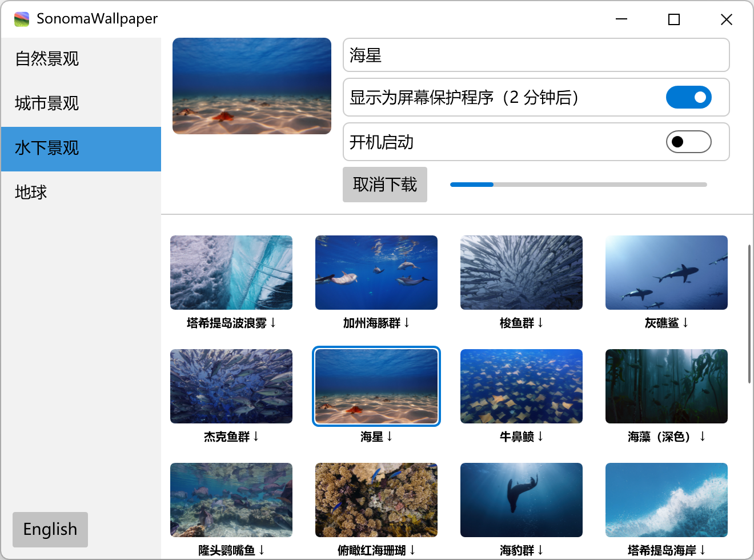Select the 塔希提岛波浪雾 wallpaper thumbnail
The image size is (754, 560).
[231, 273]
